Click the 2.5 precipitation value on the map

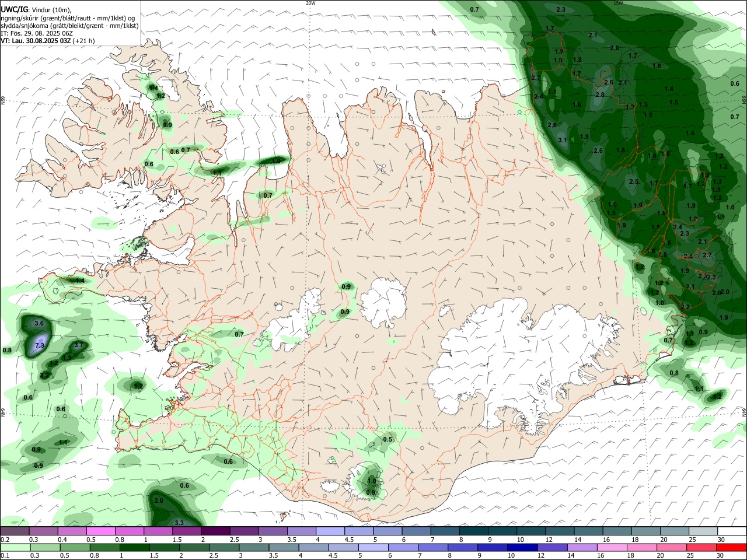634,182
